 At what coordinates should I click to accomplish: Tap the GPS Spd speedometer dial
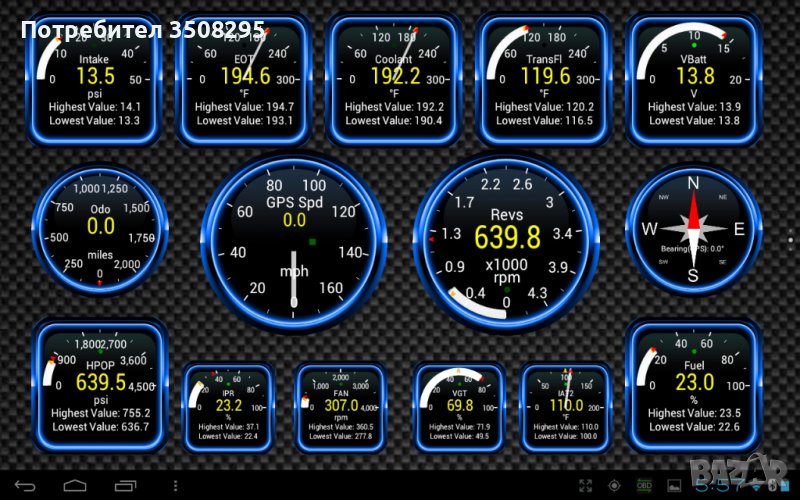click(294, 236)
